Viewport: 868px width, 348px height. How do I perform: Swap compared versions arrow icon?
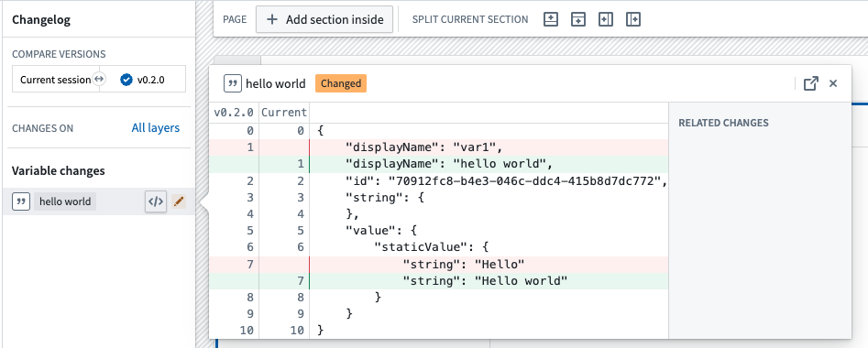click(99, 80)
